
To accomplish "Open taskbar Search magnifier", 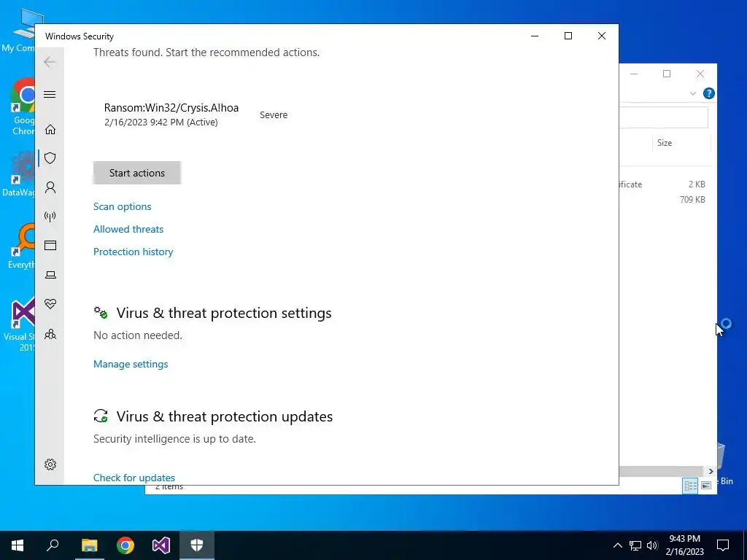I will (53, 545).
